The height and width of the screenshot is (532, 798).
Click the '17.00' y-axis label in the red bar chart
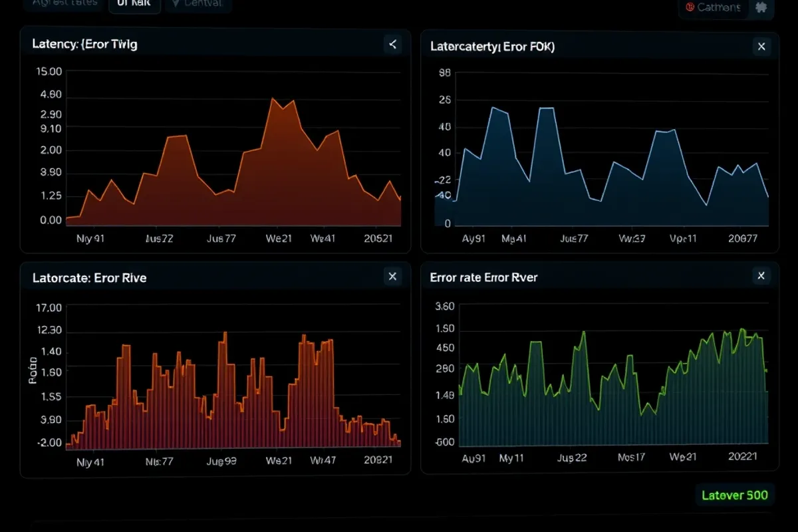click(x=51, y=308)
